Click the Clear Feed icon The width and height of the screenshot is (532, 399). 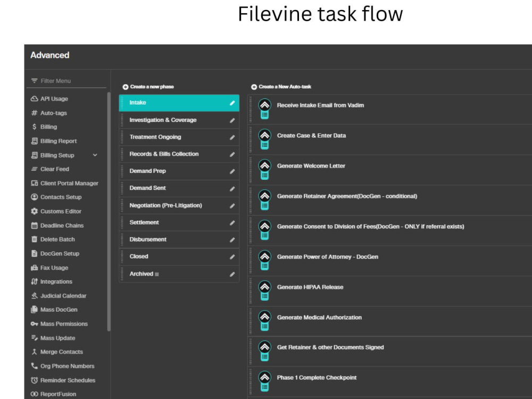(34, 169)
